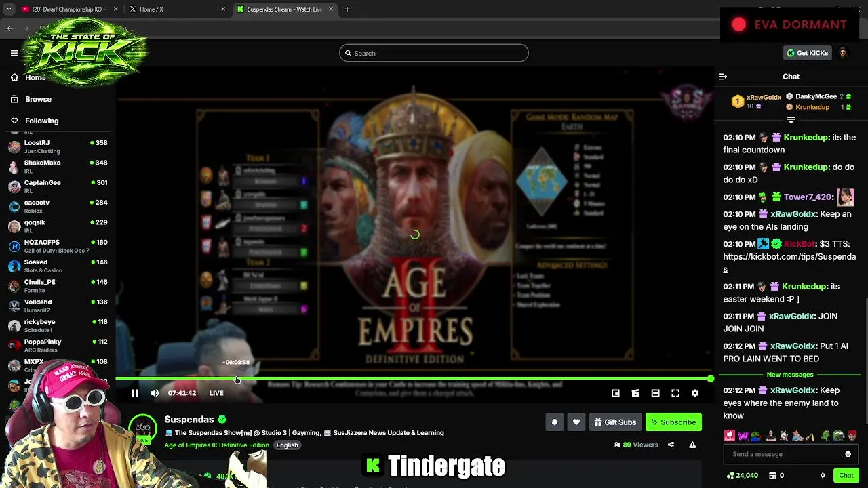Go back in browser history
Screen dimensions: 868x488
click(9, 28)
